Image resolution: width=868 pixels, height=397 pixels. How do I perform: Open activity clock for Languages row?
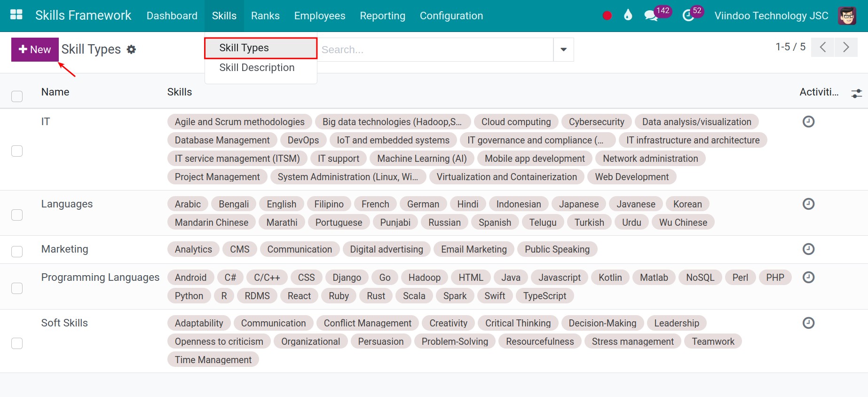808,204
